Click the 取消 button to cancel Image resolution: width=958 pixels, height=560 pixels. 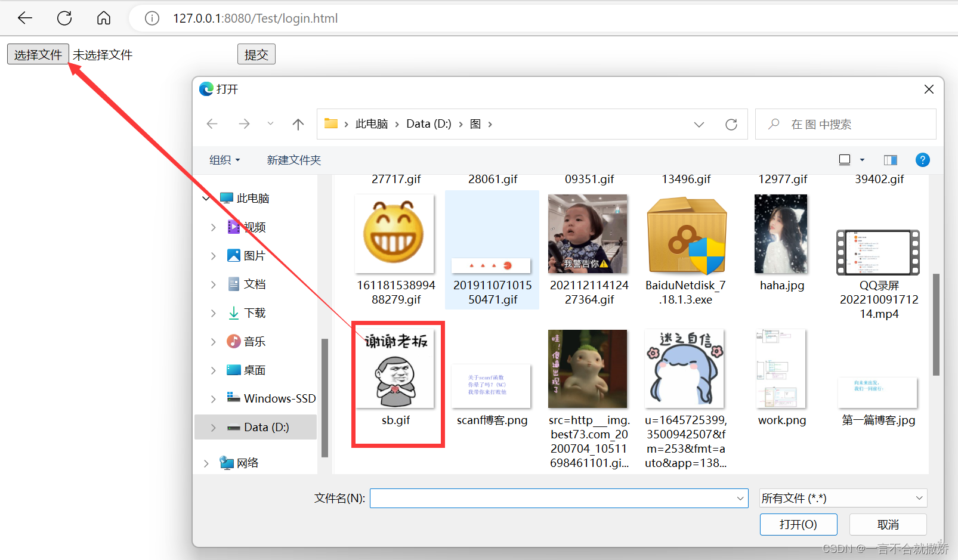click(888, 524)
